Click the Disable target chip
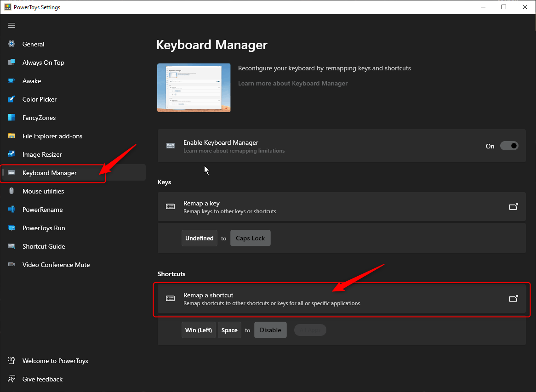The image size is (536, 392). click(270, 330)
